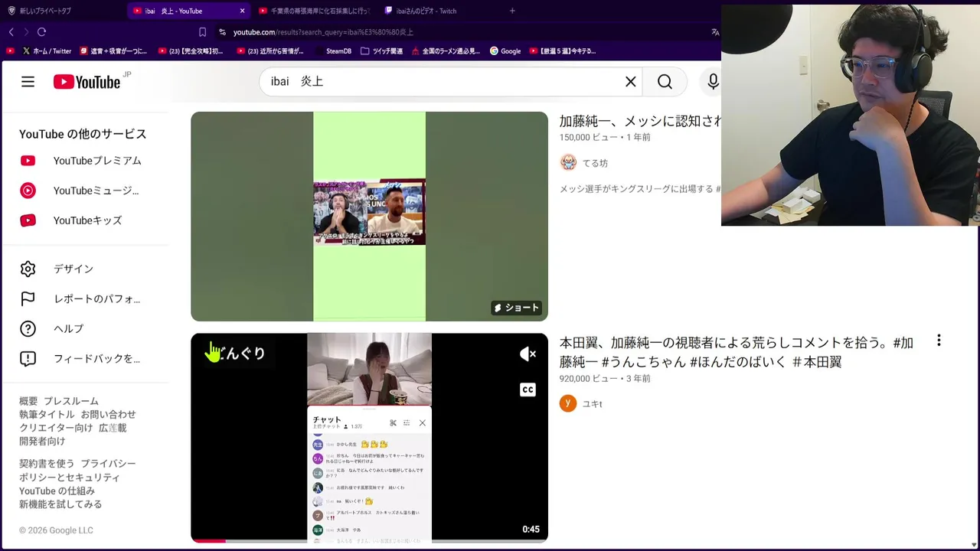Viewport: 980px width, 551px height.
Task: Open the (23)【完全攻略】 bookmark
Action: [191, 51]
